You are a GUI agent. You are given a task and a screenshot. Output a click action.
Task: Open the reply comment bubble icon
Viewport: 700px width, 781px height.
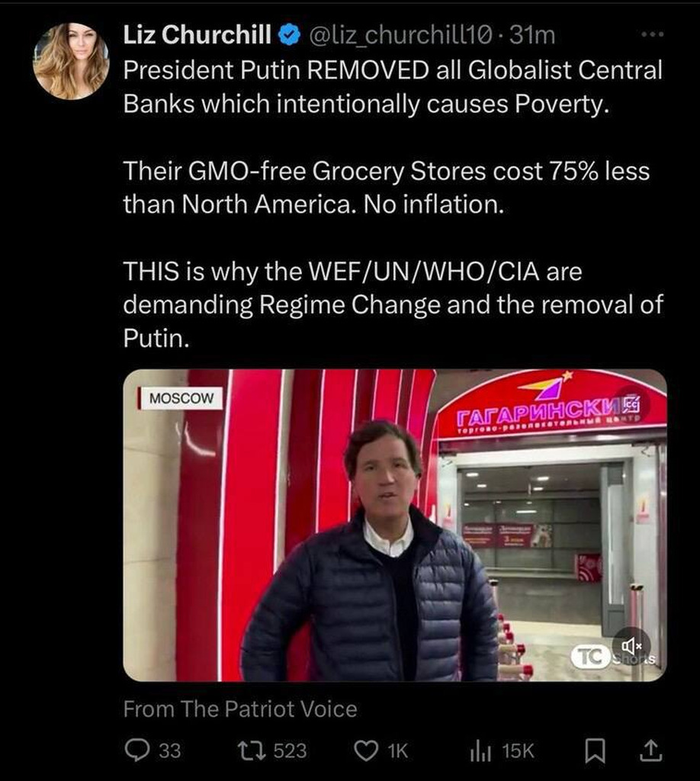pos(136,750)
